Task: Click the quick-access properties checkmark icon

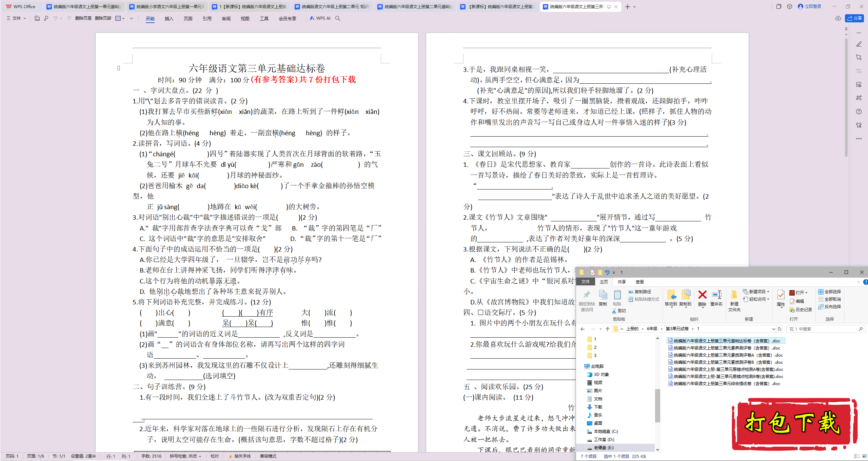Action: [592, 272]
